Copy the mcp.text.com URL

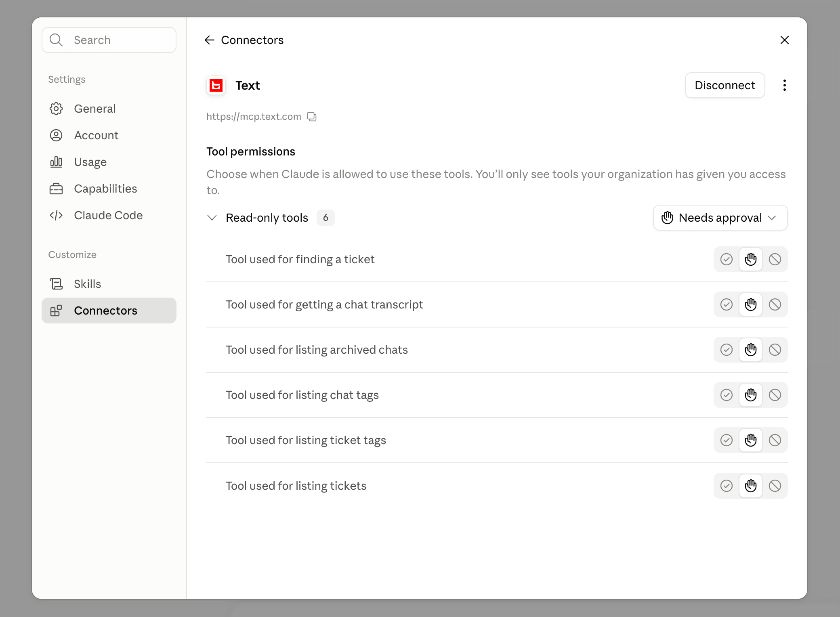312,117
